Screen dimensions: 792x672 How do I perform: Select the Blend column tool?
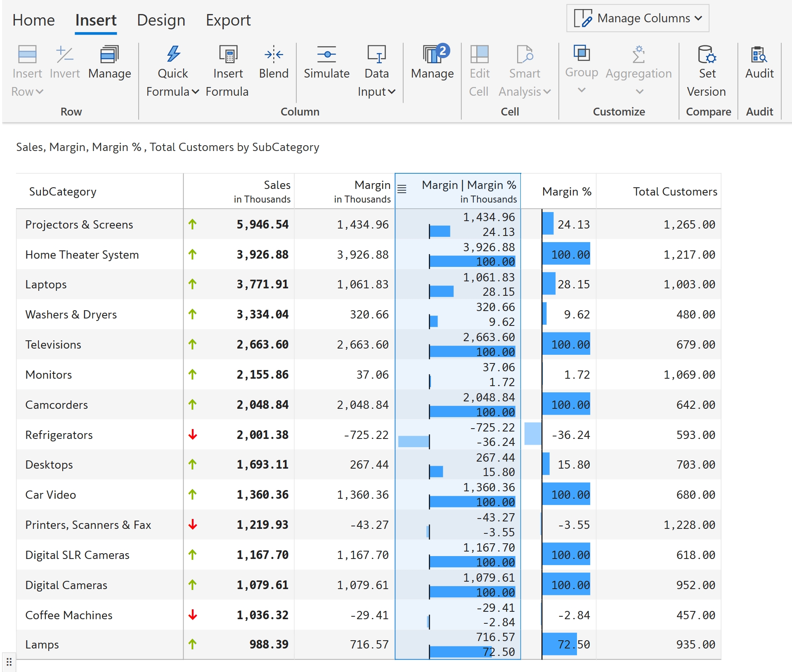[274, 54]
